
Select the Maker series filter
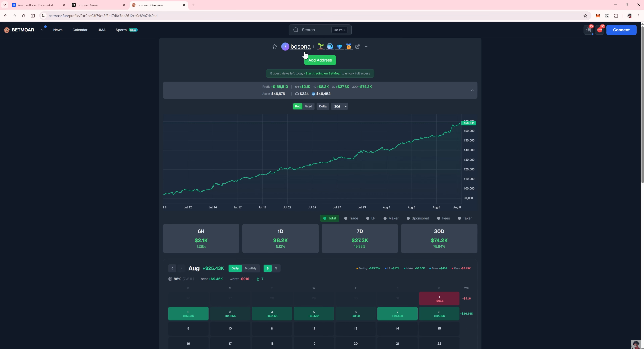coord(391,218)
